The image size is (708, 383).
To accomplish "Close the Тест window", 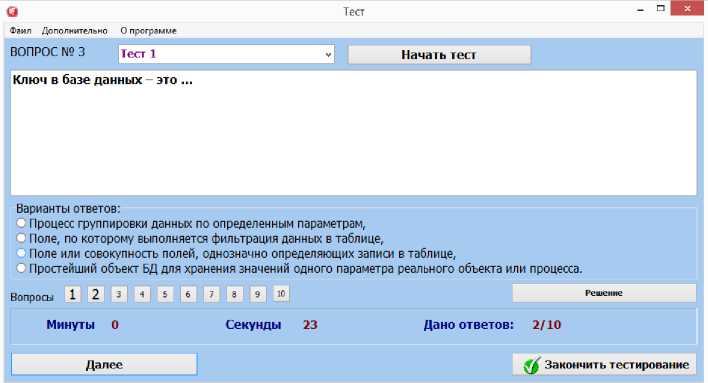I will (x=687, y=9).
